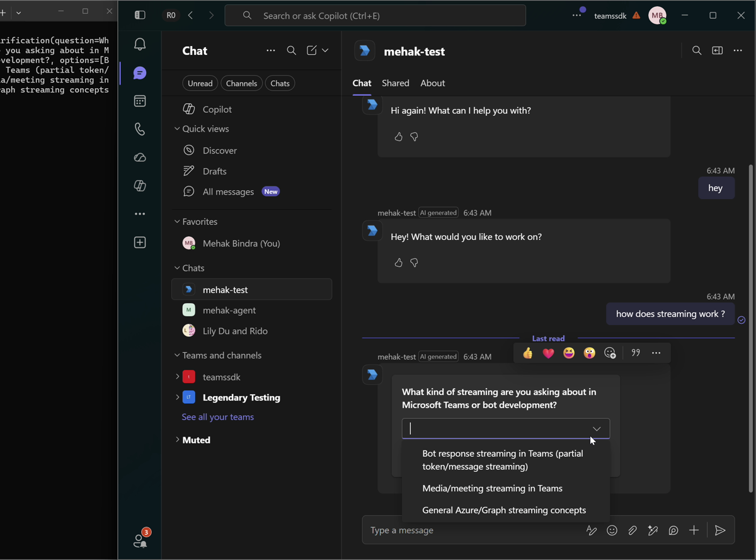Open the format pen icon in compose box
756x560 pixels.
[592, 530]
